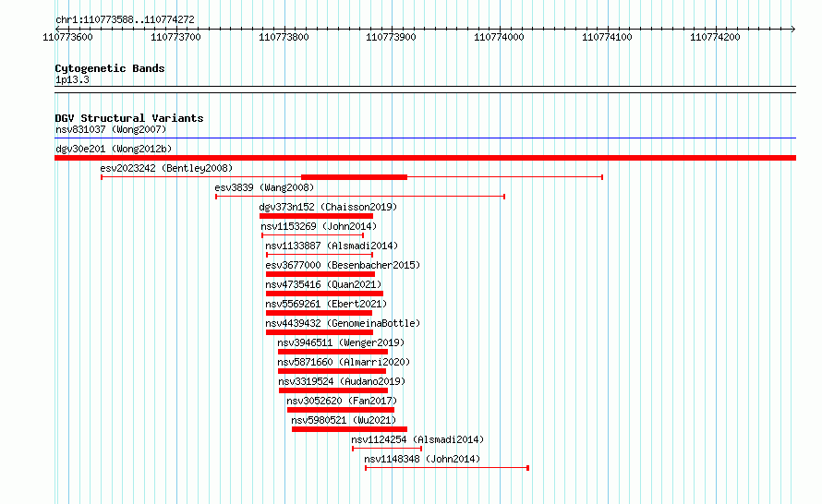This screenshot has width=822, height=504.
Task: Open nsv4439432 (GenomeinaBottle) label
Action: [x=343, y=323]
